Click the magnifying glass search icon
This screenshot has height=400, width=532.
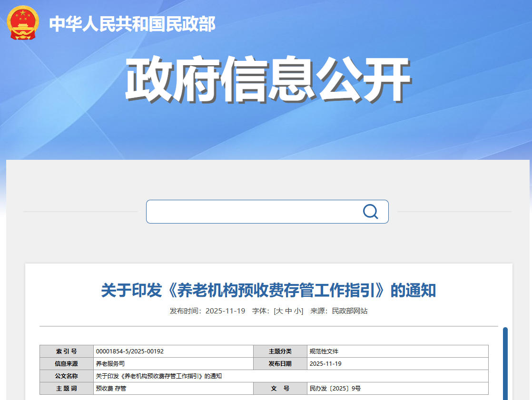pyautogui.click(x=370, y=212)
